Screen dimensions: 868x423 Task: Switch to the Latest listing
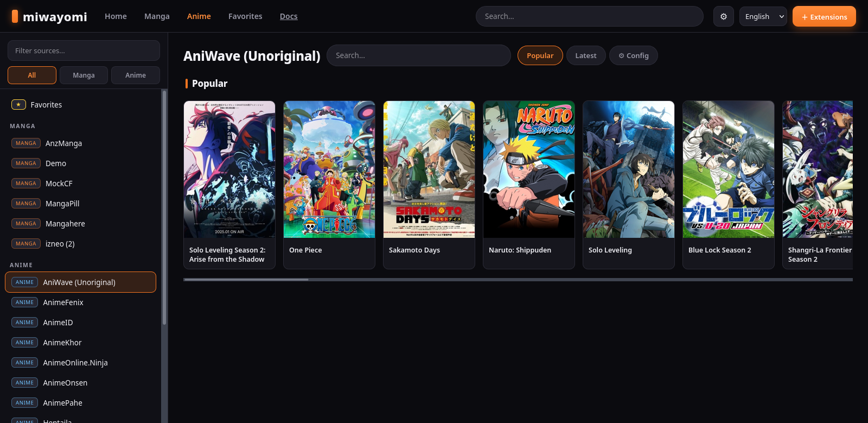click(x=586, y=55)
